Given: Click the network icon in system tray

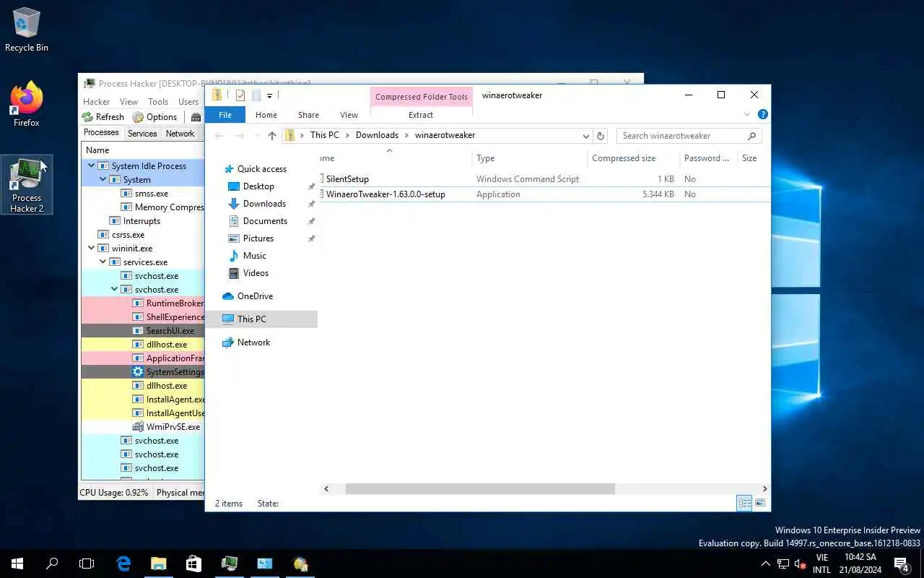Looking at the screenshot, I should [x=783, y=564].
